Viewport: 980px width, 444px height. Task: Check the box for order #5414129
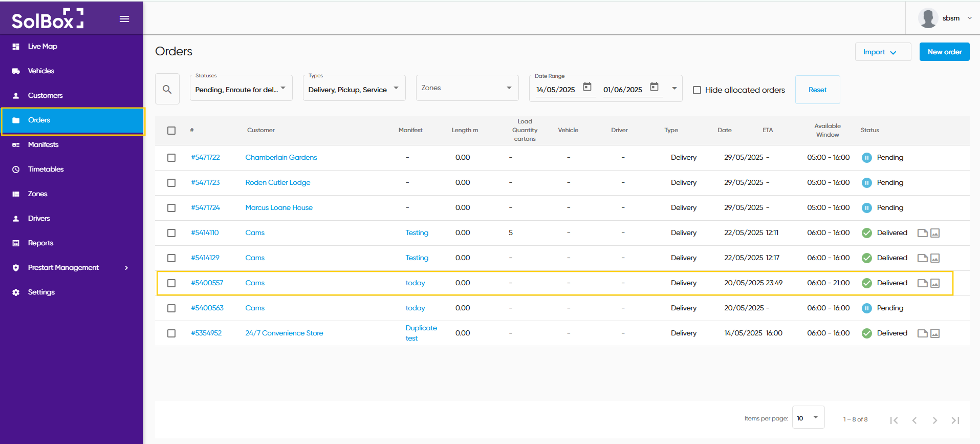[171, 258]
